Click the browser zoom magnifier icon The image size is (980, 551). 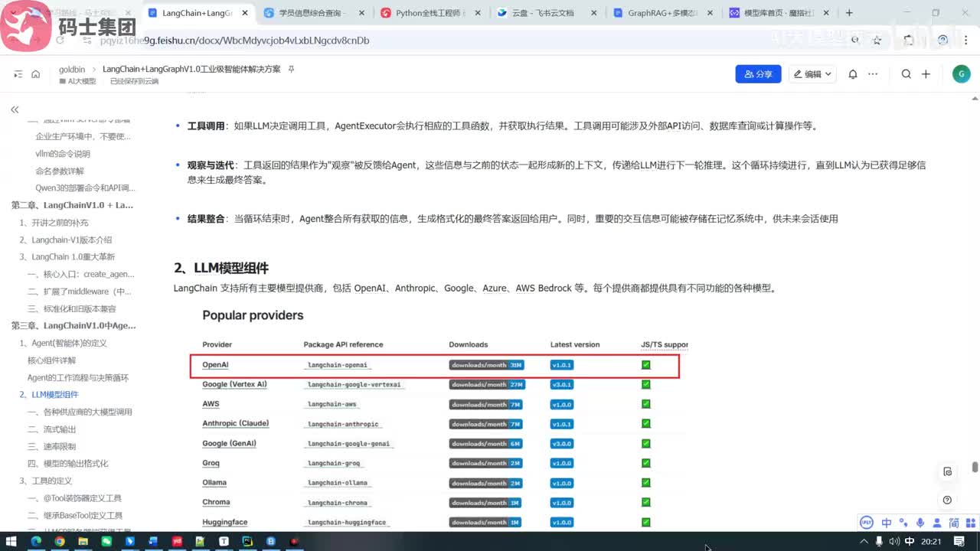click(856, 40)
